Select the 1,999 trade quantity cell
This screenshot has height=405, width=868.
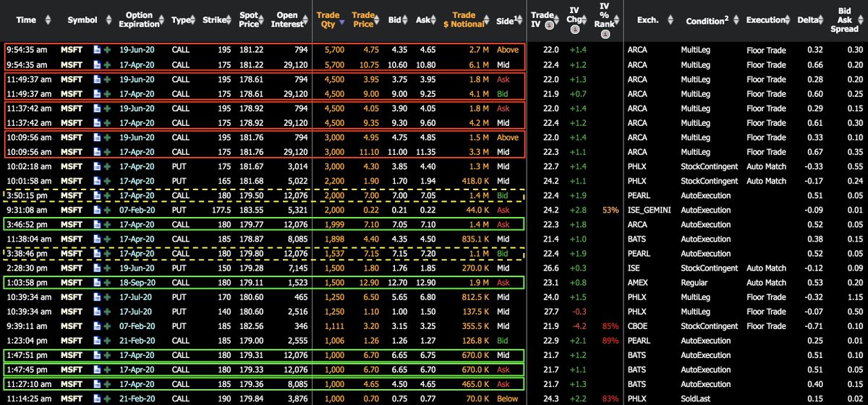tap(336, 226)
